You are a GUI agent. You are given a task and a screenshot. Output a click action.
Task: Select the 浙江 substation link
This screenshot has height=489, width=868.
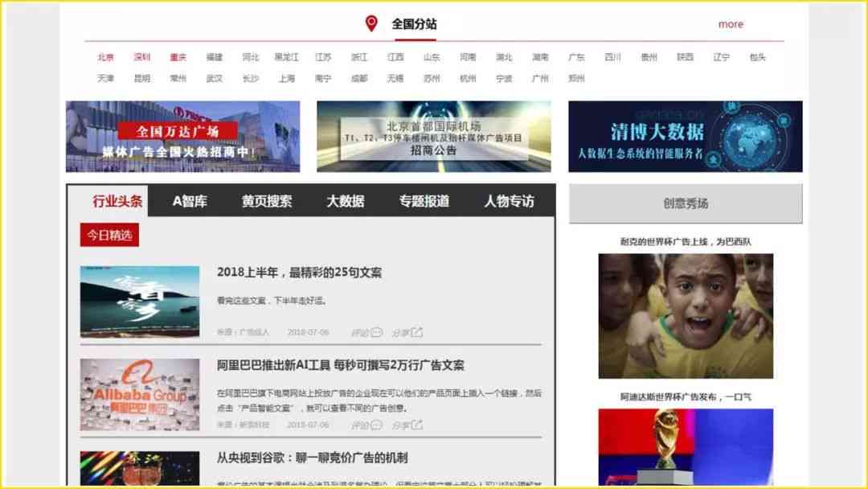[359, 57]
